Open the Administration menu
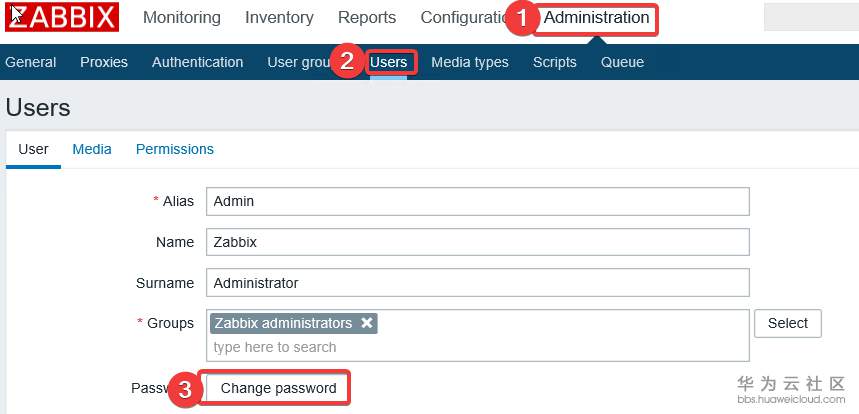Image resolution: width=859 pixels, height=414 pixels. point(596,18)
